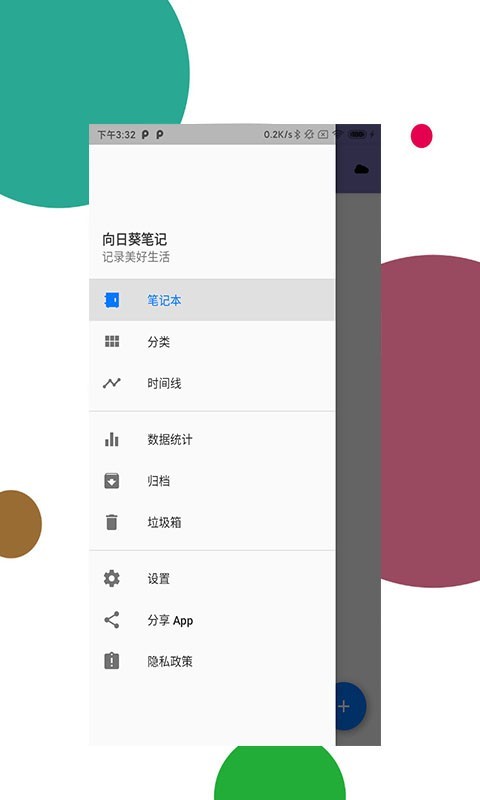Click the 隐私政策 clipboard icon
This screenshot has height=800, width=480.
(x=112, y=661)
